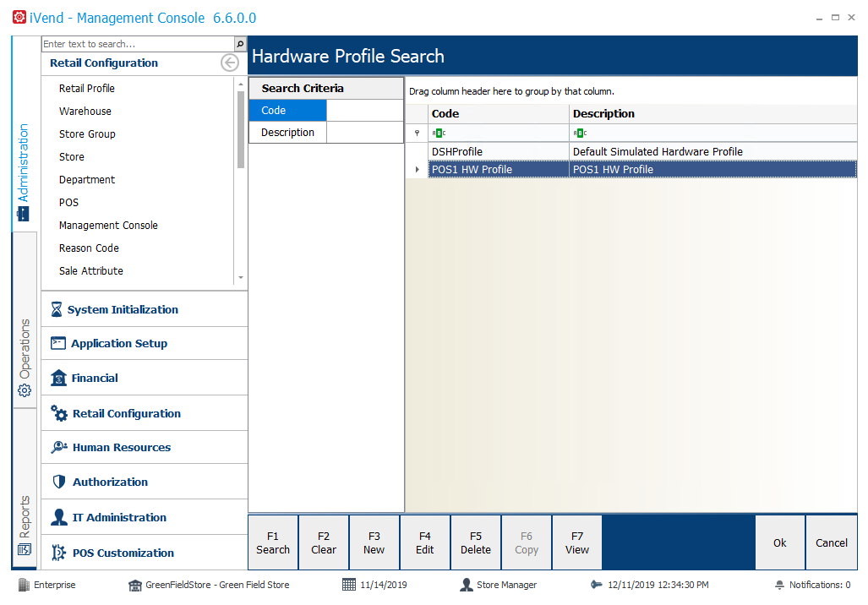This screenshot has width=868, height=605.
Task: Click the Store Manager user icon
Action: pyautogui.click(x=467, y=585)
